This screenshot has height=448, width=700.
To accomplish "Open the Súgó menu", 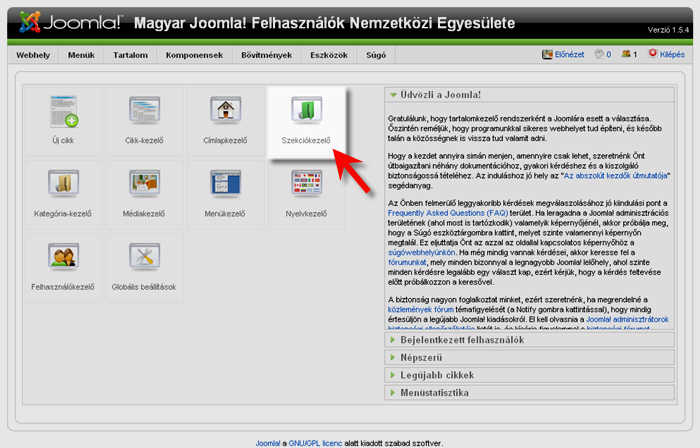I will pos(376,55).
